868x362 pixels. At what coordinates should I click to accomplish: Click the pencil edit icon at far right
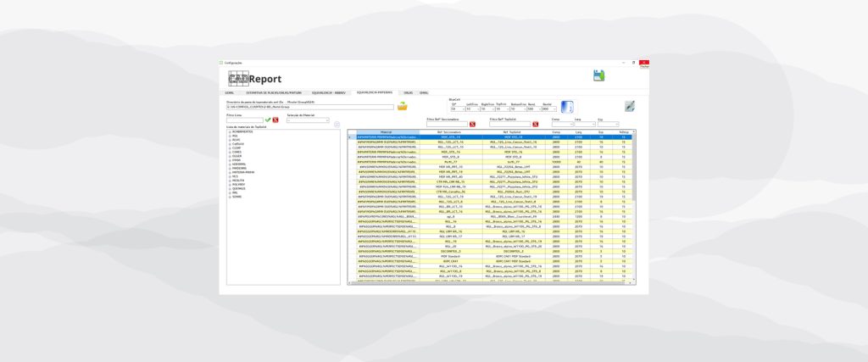[630, 106]
